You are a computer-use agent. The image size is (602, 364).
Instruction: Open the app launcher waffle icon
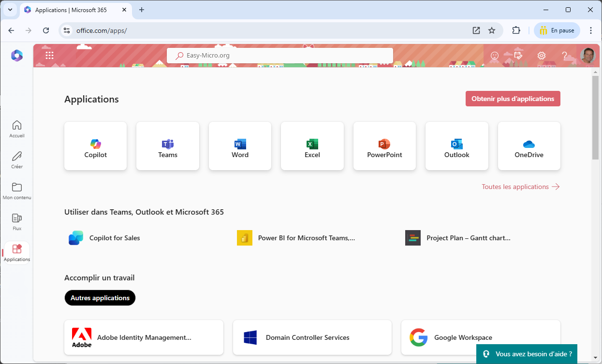point(49,55)
